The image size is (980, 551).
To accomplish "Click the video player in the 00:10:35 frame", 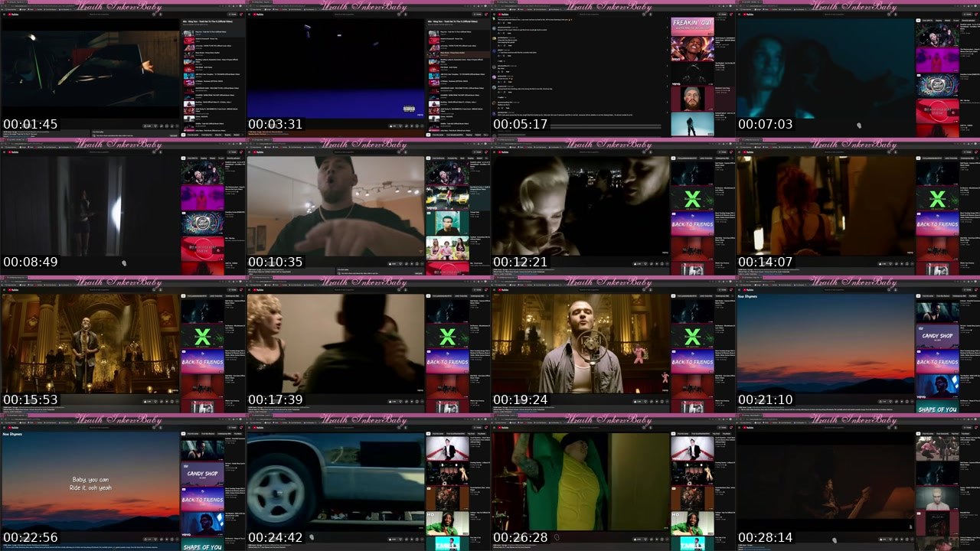I will click(x=335, y=207).
